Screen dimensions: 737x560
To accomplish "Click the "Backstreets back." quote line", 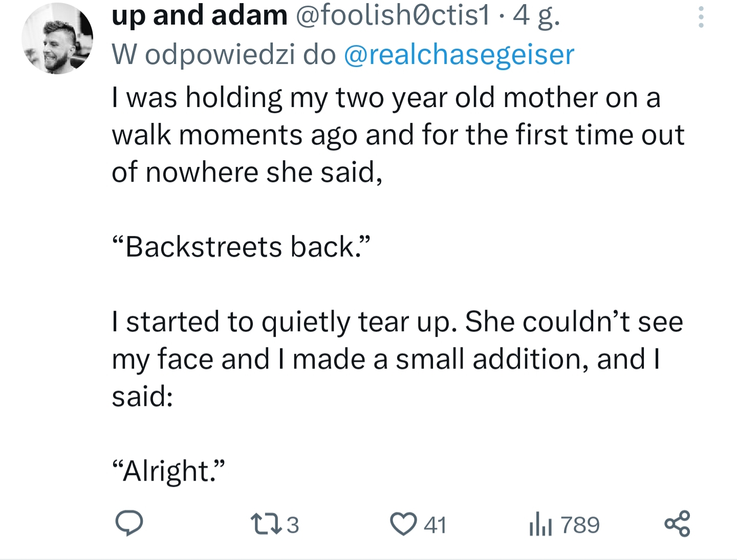I will (x=241, y=247).
